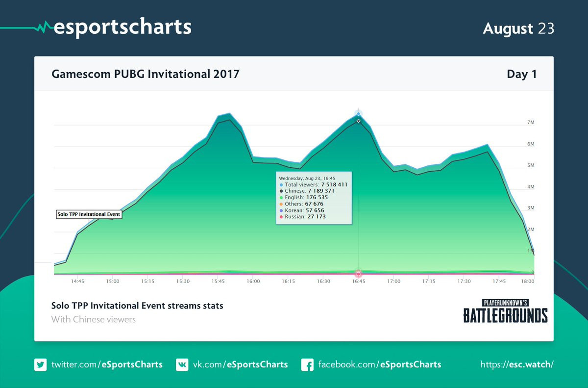Click the 4M viewers axis label

point(531,187)
